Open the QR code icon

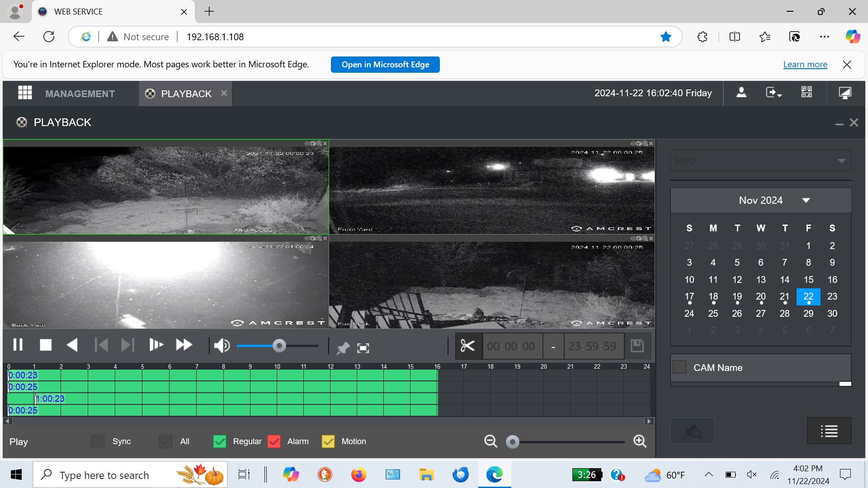[807, 93]
